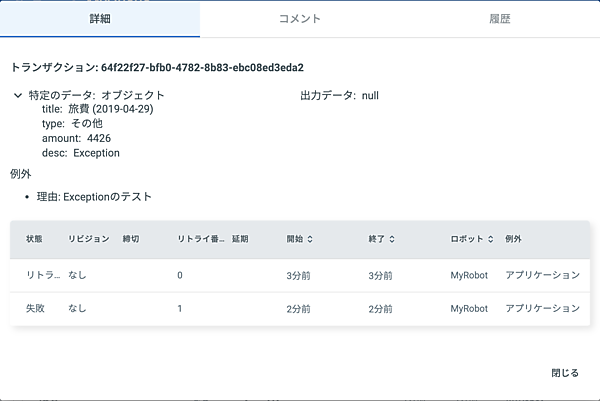Click the sort arrows beside ロボット
Image resolution: width=600 pixels, height=401 pixels.
(x=491, y=240)
